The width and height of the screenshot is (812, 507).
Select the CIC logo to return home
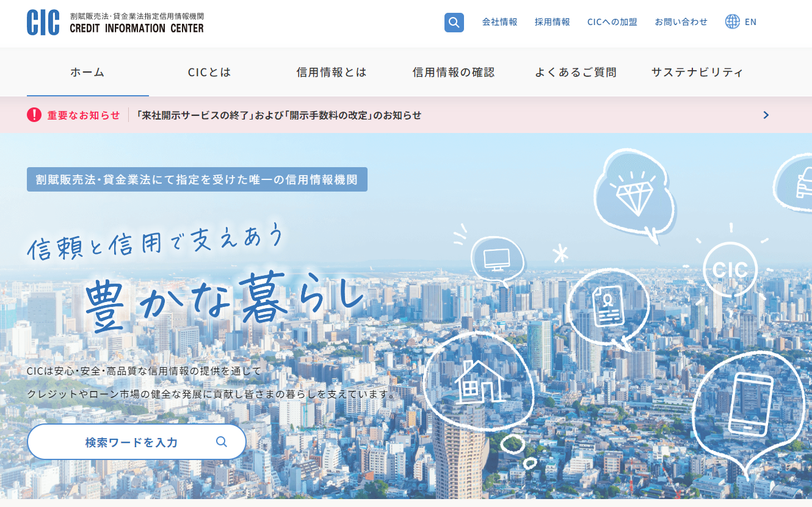tap(43, 23)
